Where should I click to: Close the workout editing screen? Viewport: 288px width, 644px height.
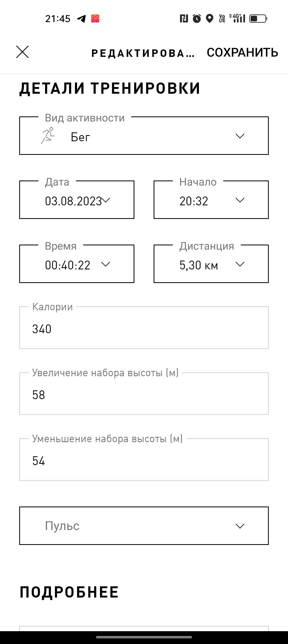click(x=22, y=52)
